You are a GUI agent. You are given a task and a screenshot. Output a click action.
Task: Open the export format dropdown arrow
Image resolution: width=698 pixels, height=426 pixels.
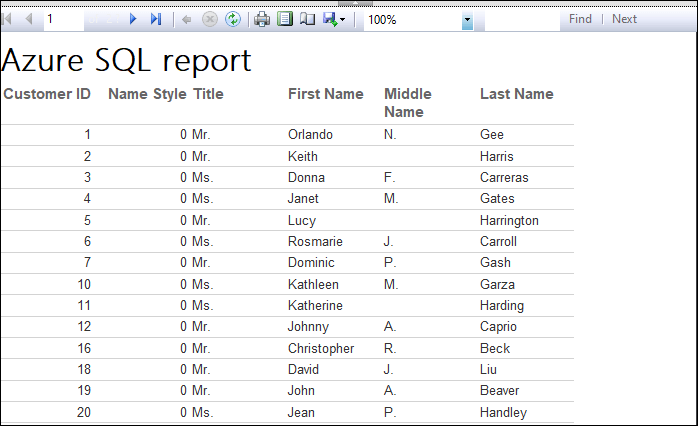[342, 20]
